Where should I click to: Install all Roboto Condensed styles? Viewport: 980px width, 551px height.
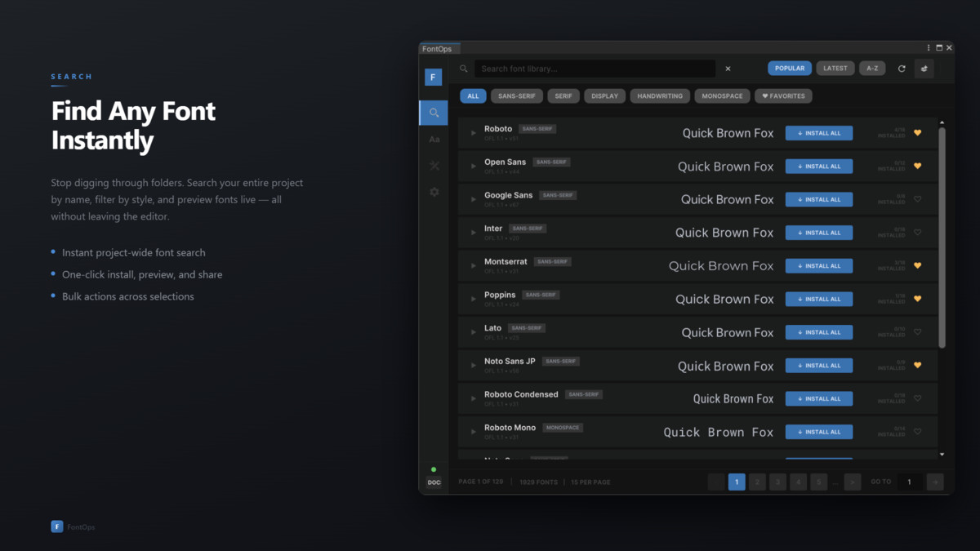pos(819,398)
